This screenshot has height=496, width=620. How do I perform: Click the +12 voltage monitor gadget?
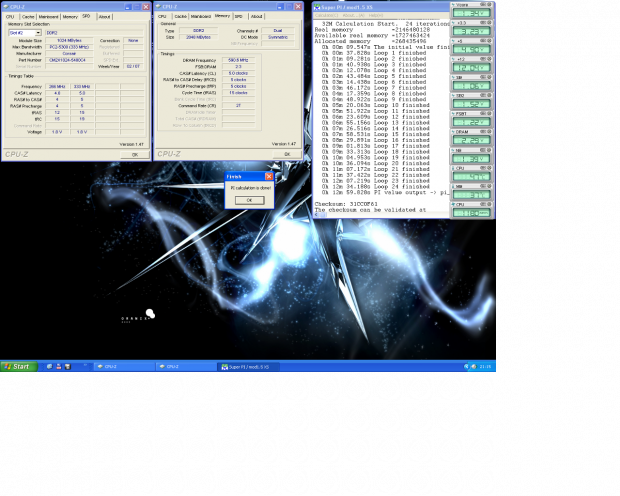tap(471, 66)
